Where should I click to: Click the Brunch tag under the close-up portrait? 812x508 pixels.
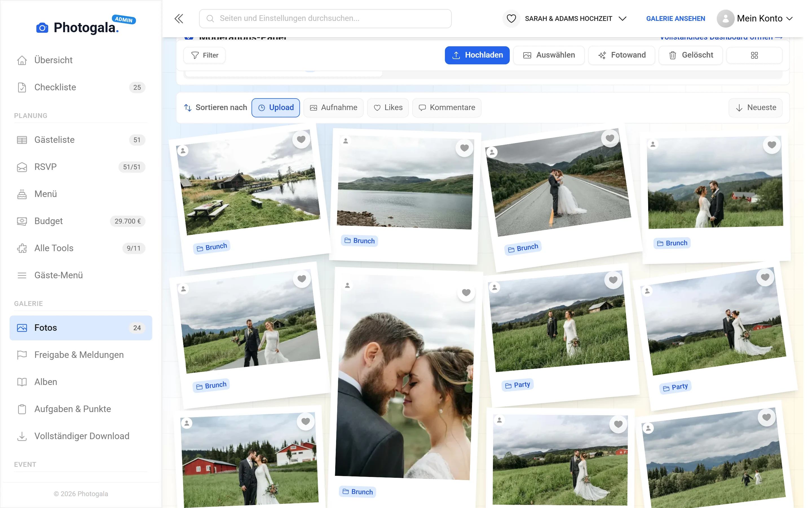pyautogui.click(x=357, y=492)
